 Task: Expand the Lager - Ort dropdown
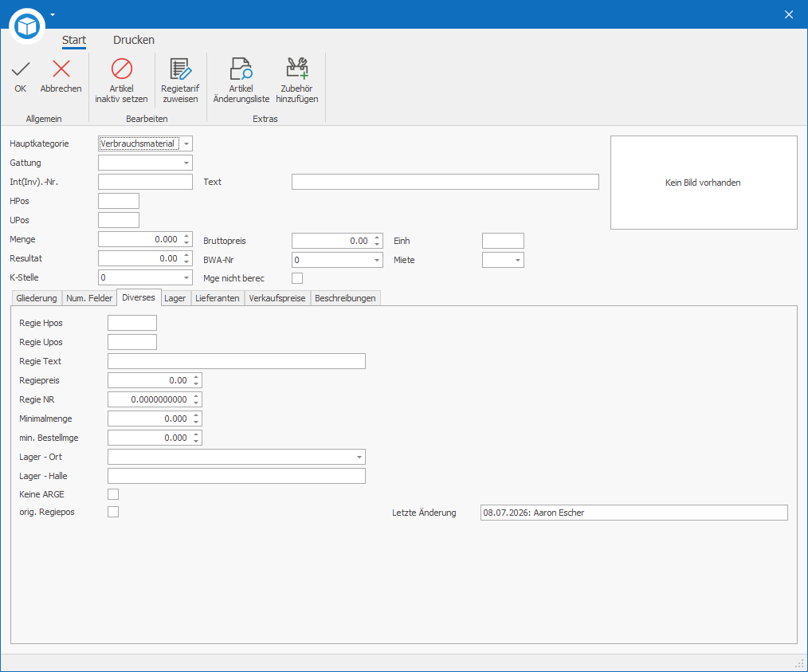click(x=359, y=457)
